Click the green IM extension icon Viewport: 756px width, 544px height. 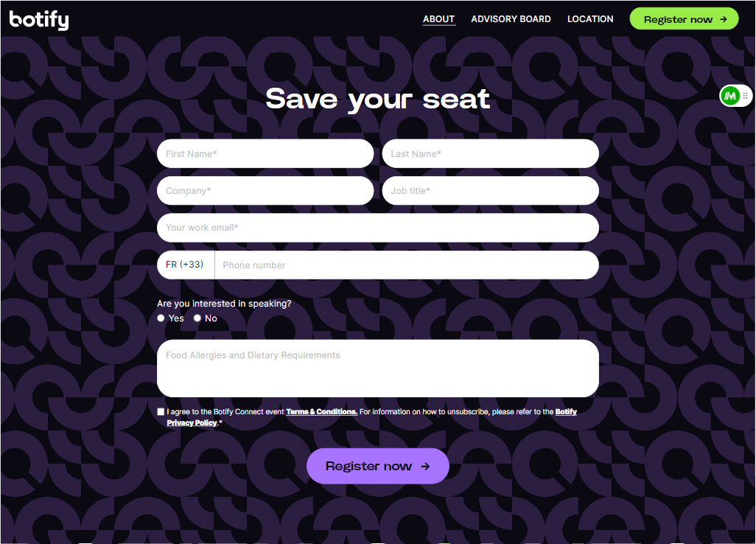click(730, 96)
